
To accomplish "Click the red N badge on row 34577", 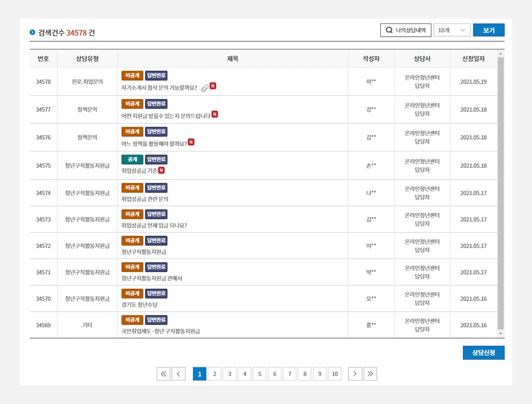I will pos(215,114).
